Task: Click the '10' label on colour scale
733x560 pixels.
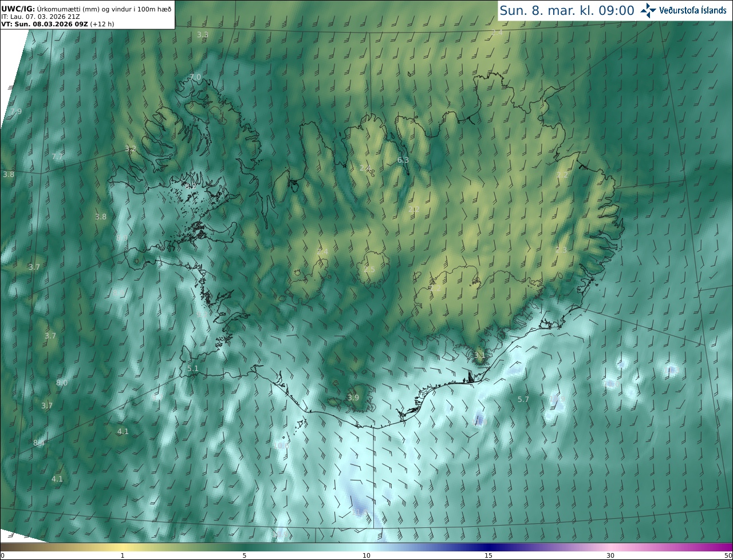Action: [366, 555]
